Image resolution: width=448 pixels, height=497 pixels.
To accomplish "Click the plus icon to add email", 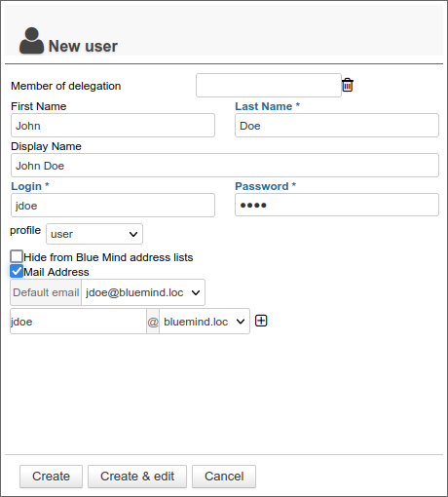I will [261, 321].
